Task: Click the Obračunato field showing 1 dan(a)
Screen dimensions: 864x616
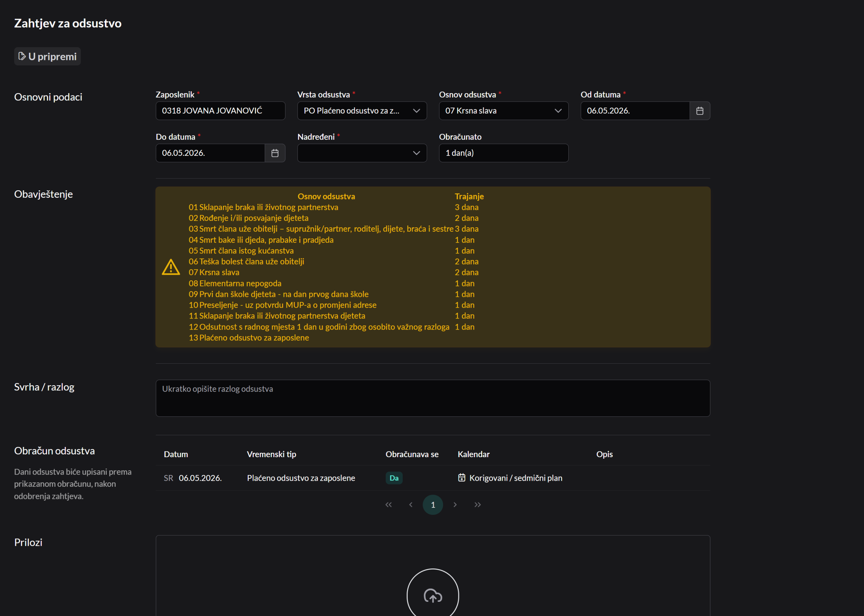Action: 503,153
